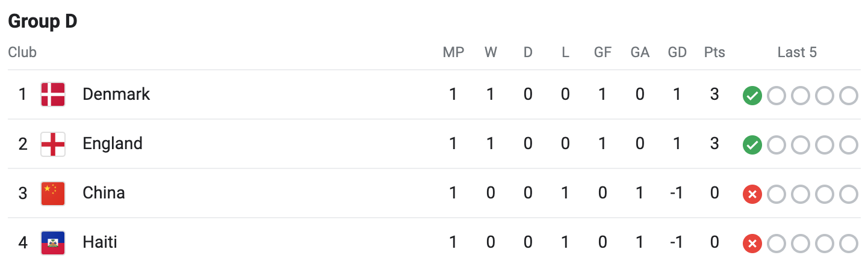Select the Haiti team name

100,242
